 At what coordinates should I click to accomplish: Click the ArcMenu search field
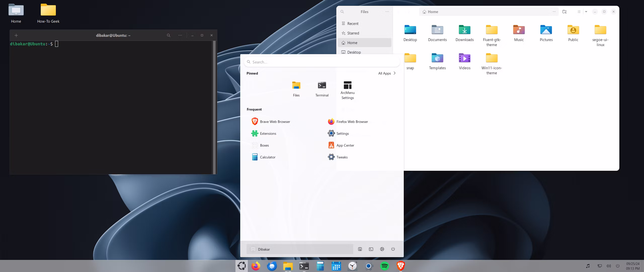322,62
